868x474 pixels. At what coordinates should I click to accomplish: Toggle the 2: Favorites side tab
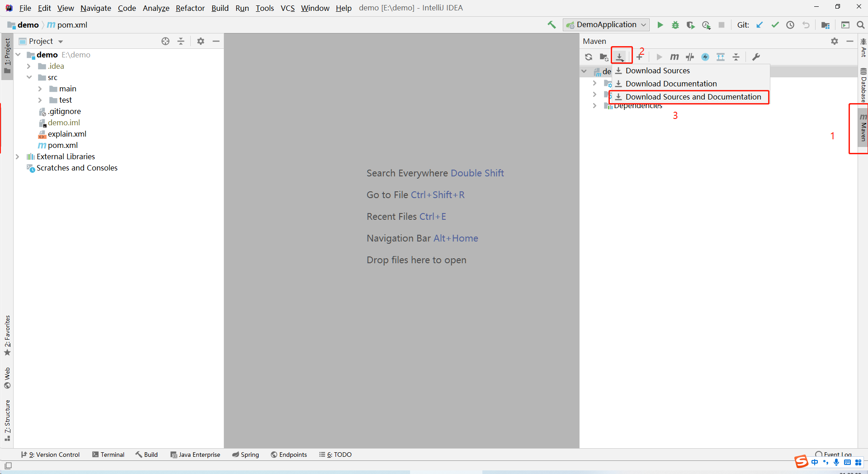[x=7, y=336]
